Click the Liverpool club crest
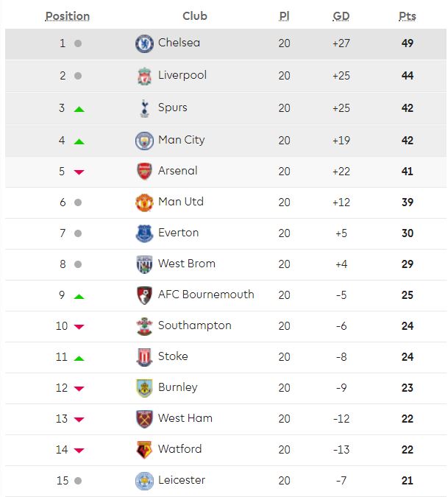Image resolution: width=448 pixels, height=497 pixels. pos(144,76)
